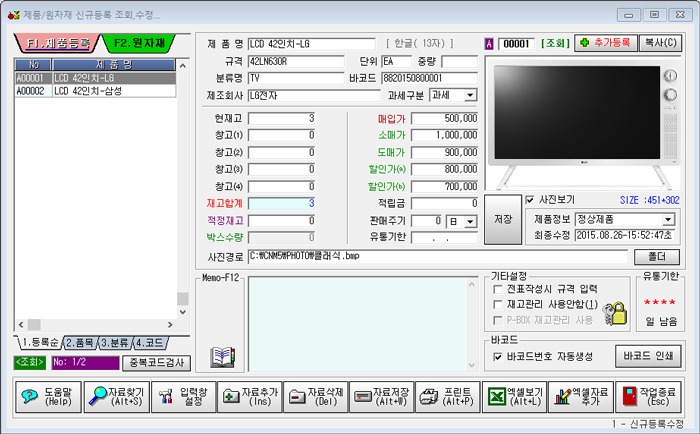Click the 제품명 input field
The width and height of the screenshot is (700, 434).
[312, 44]
